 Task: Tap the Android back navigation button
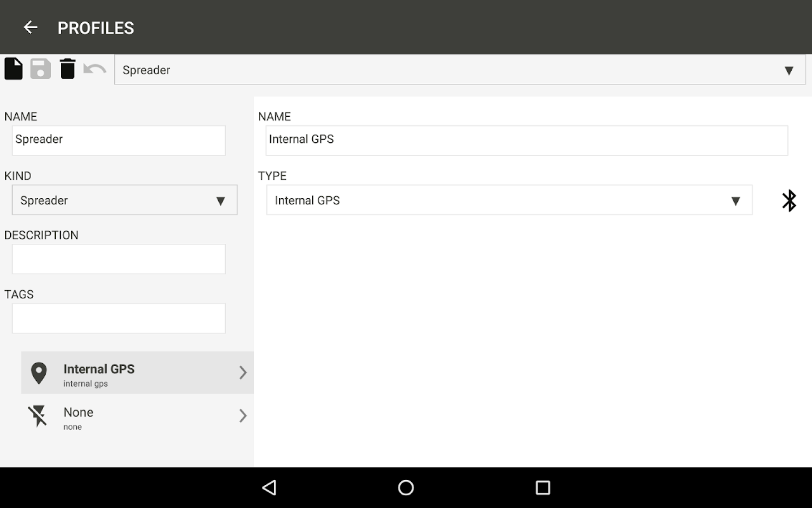point(270,488)
